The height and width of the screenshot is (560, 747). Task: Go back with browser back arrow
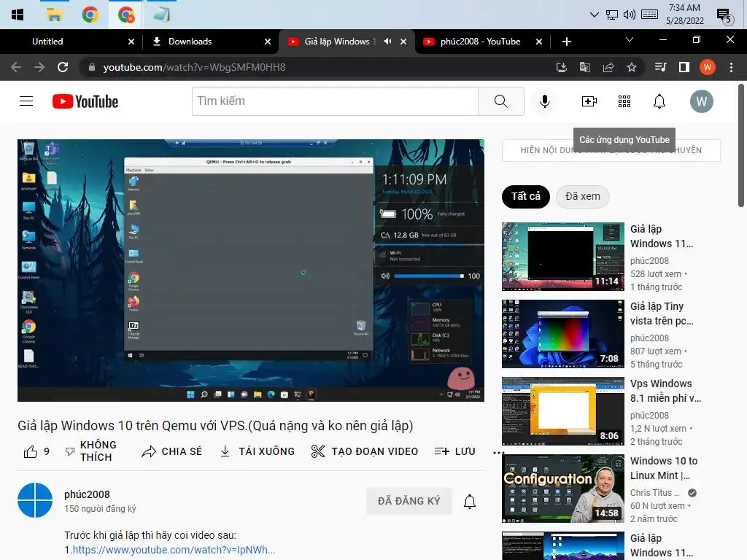16,67
